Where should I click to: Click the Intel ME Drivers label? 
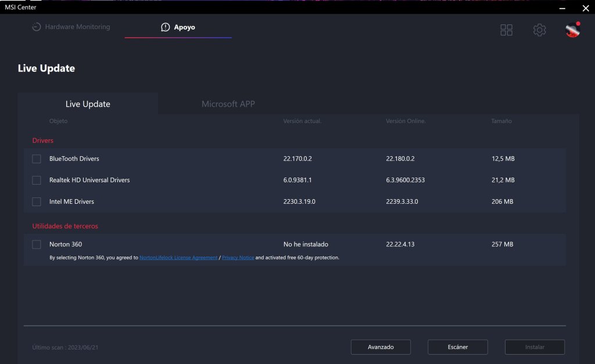71,201
